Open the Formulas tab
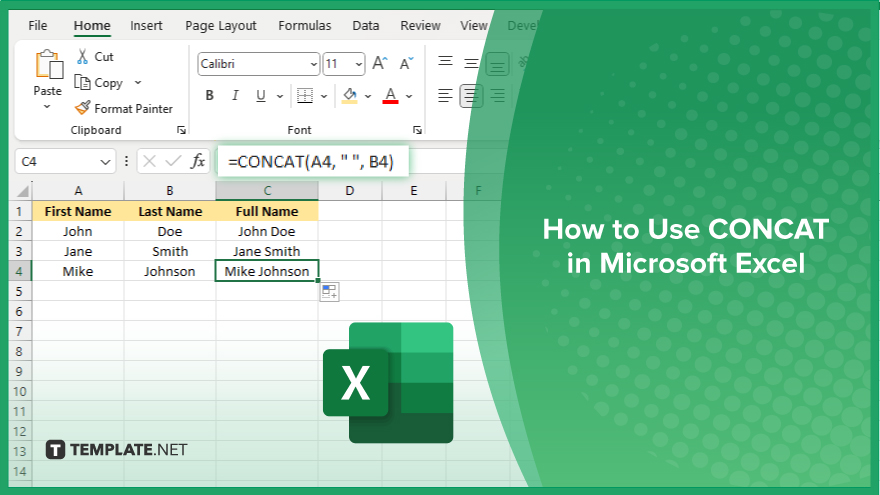Screen dimensions: 880x495 [305, 26]
